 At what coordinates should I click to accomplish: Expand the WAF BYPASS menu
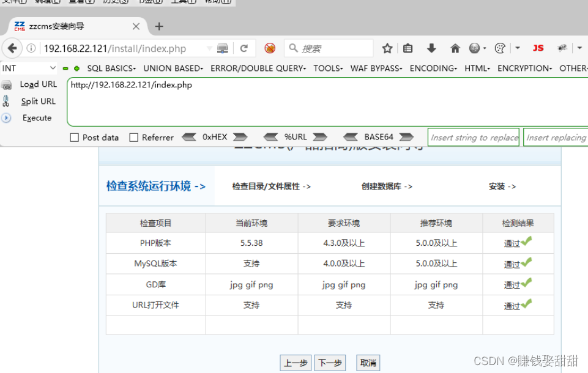pyautogui.click(x=376, y=68)
